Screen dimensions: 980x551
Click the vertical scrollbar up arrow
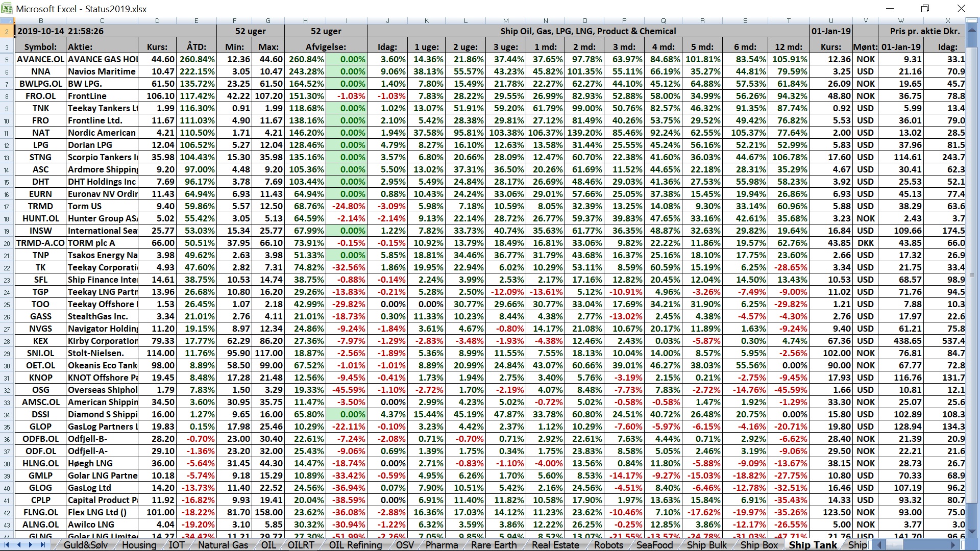tap(972, 31)
